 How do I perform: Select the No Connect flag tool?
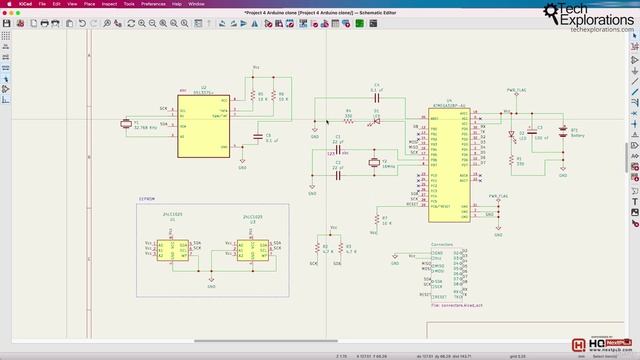tap(635, 113)
